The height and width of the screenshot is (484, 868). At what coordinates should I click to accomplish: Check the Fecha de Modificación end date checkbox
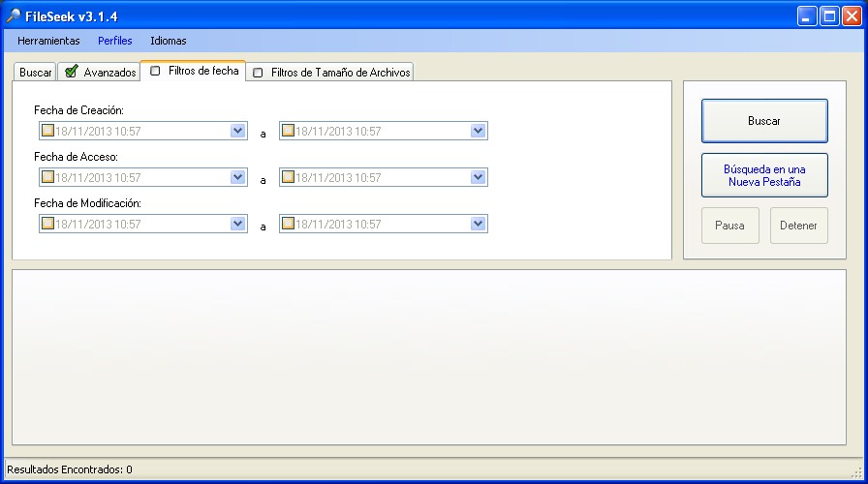(x=288, y=224)
